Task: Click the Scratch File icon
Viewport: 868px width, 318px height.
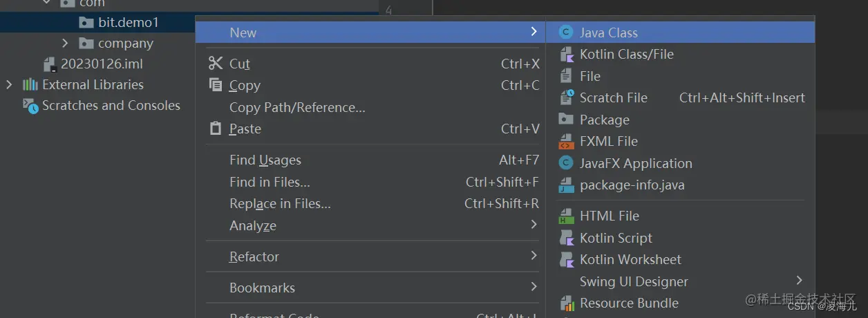Action: (x=567, y=97)
